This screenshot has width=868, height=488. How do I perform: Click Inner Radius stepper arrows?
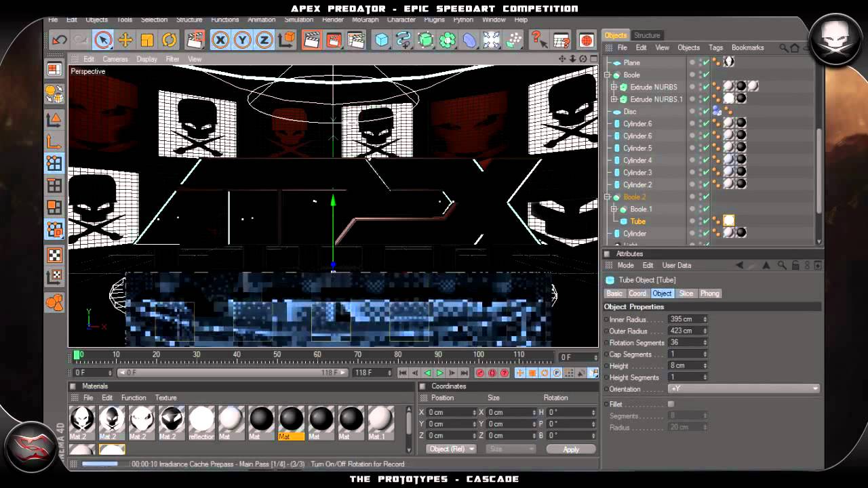(x=705, y=319)
